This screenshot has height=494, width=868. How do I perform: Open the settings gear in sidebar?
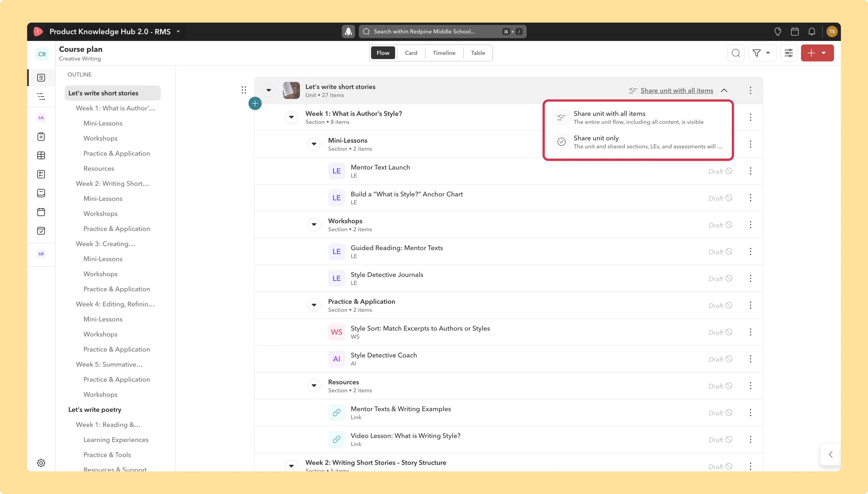41,463
